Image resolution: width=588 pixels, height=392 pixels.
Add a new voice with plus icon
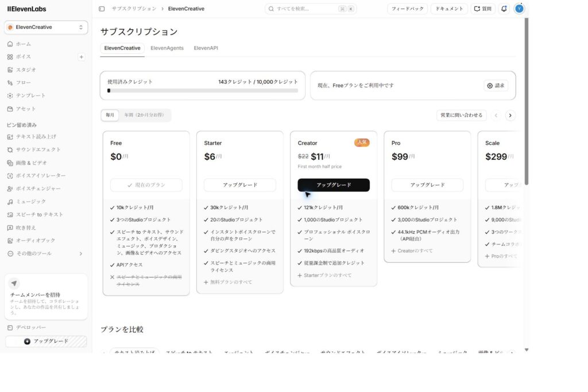point(82,57)
